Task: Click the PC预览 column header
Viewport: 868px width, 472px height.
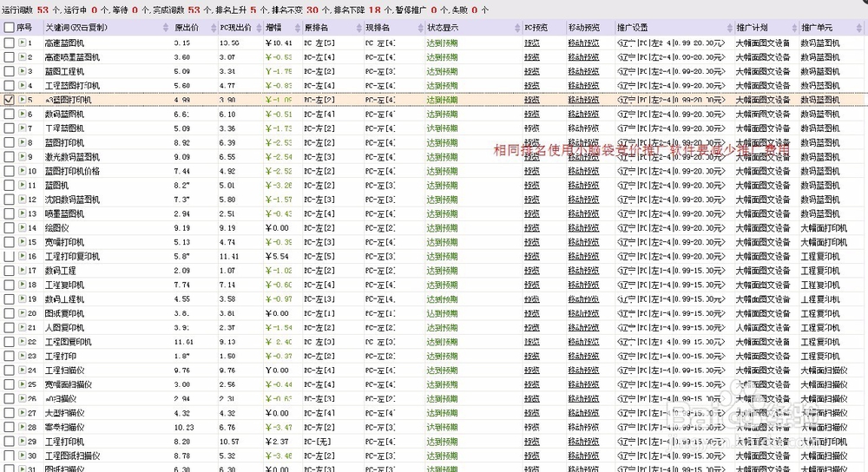Action: (536, 28)
